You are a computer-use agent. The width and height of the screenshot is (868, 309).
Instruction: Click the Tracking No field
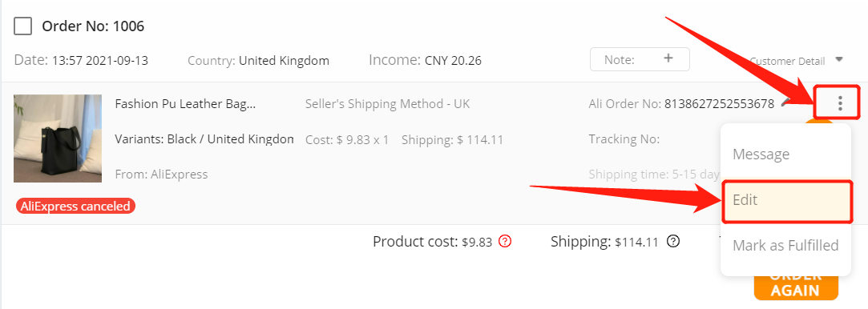(x=624, y=139)
